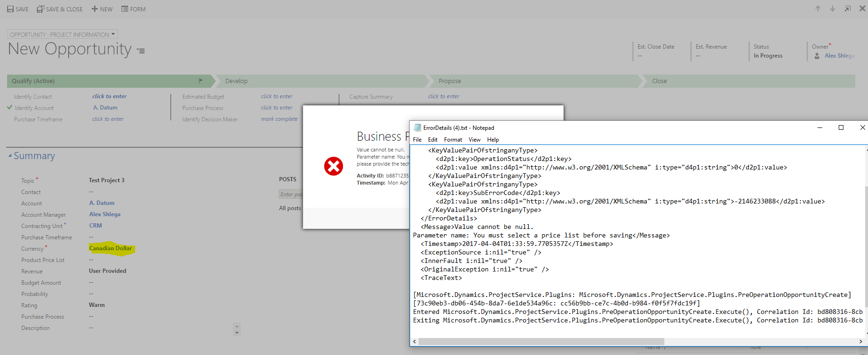
Task: Open the Notepad File menu
Action: point(417,140)
